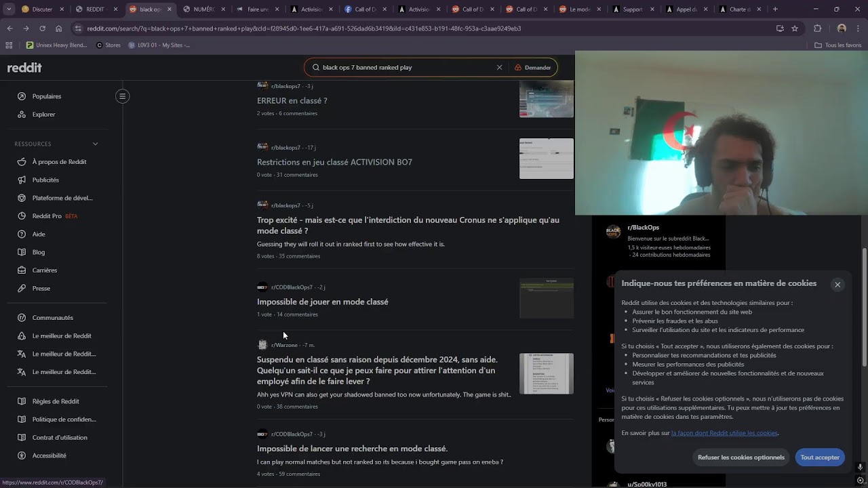This screenshot has width=868, height=488.
Task: Click the microphone icon at bottom right
Action: (x=860, y=467)
